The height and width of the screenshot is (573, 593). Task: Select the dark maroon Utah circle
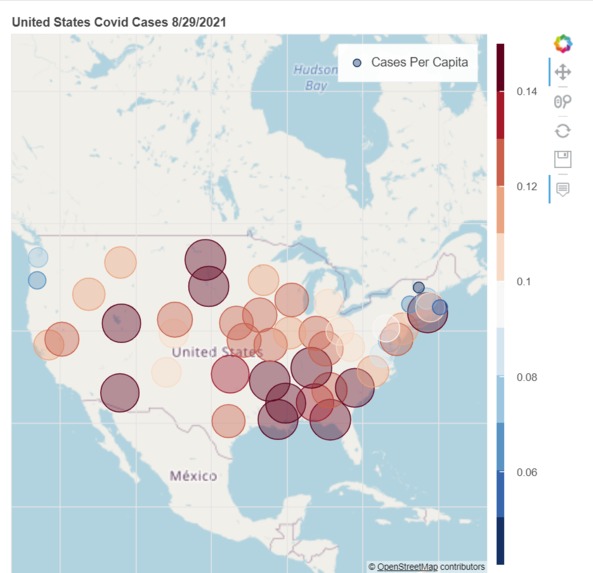click(121, 323)
